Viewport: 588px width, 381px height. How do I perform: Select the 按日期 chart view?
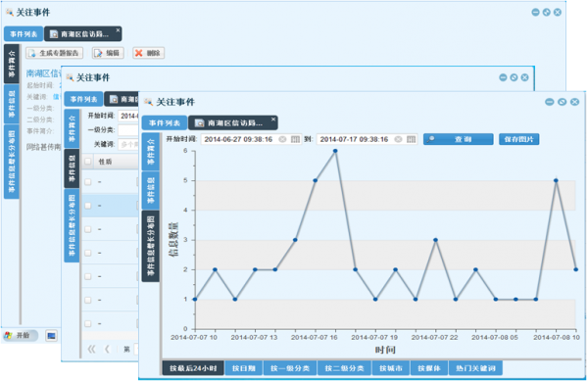(244, 368)
